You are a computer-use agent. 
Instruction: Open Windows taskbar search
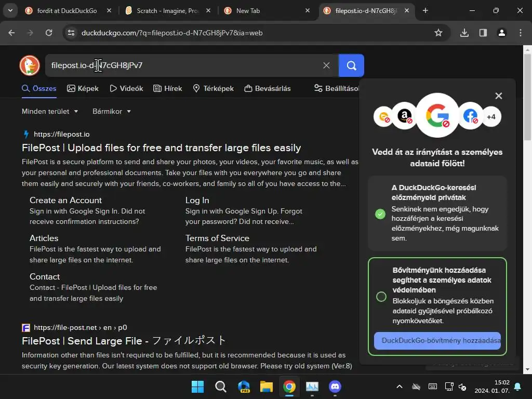220,387
